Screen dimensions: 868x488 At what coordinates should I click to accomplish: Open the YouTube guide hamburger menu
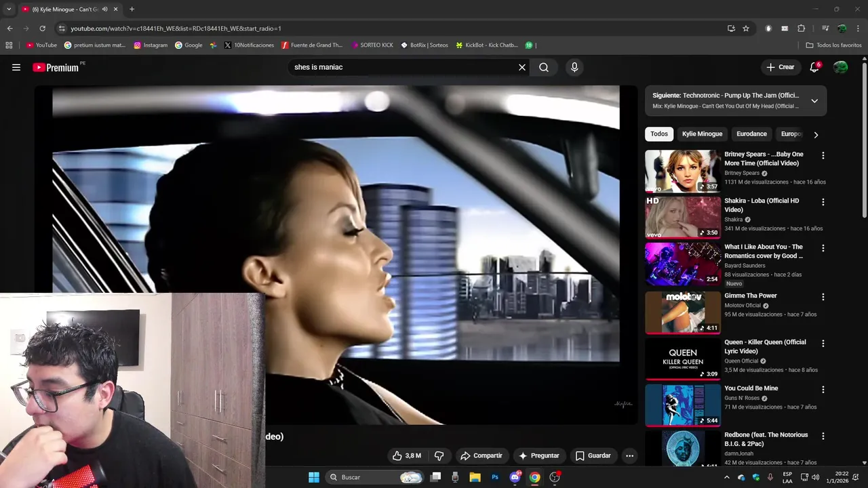click(x=16, y=67)
